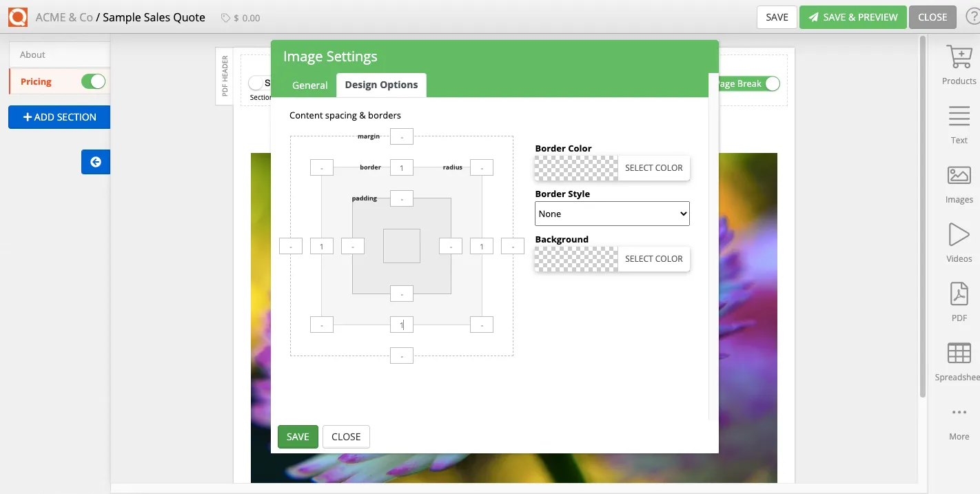Screen dimensions: 980x494
Task: Open the Images tool
Action: tap(958, 183)
